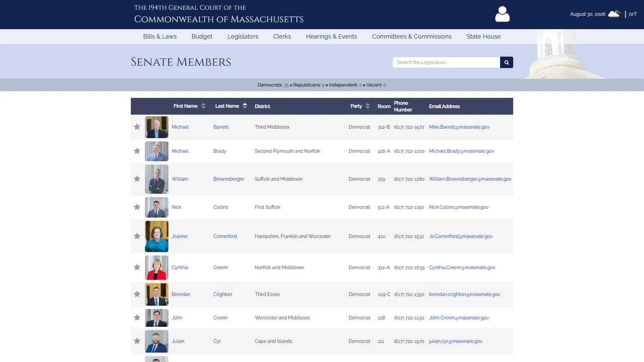Star Julian Cyr's row
Screen dimensions: 644x362
[137, 341]
